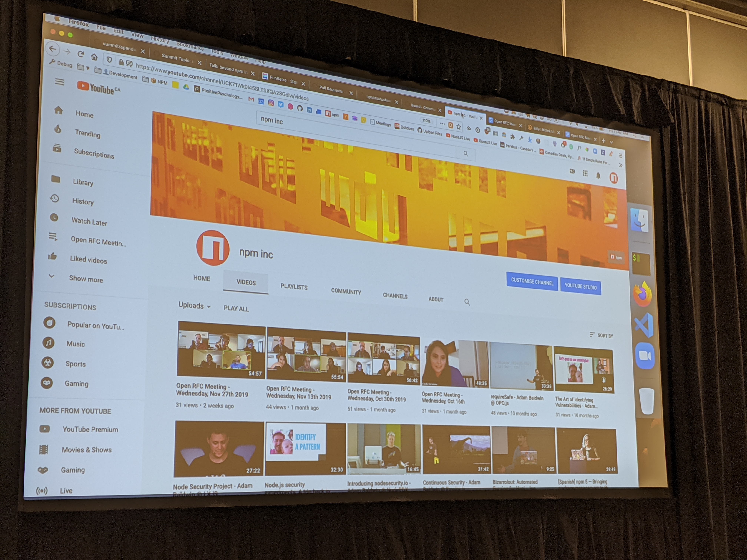Image resolution: width=747 pixels, height=560 pixels.
Task: Reload the page in Firefox
Action: pos(80,54)
